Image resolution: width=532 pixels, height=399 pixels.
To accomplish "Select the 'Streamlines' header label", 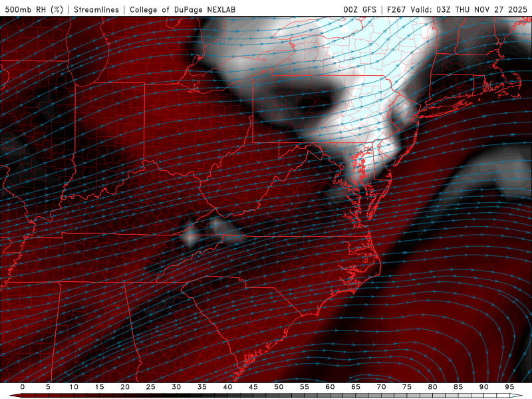I will (x=96, y=9).
